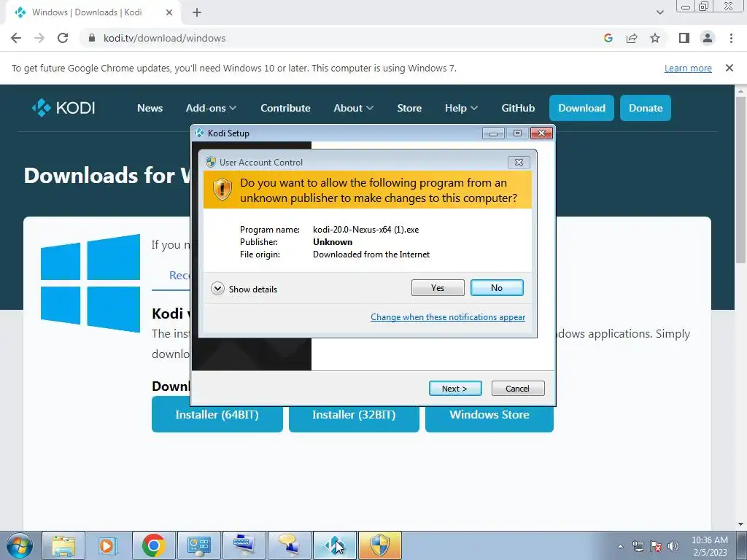The width and height of the screenshot is (747, 560).
Task: Click the share page icon
Action: click(632, 38)
